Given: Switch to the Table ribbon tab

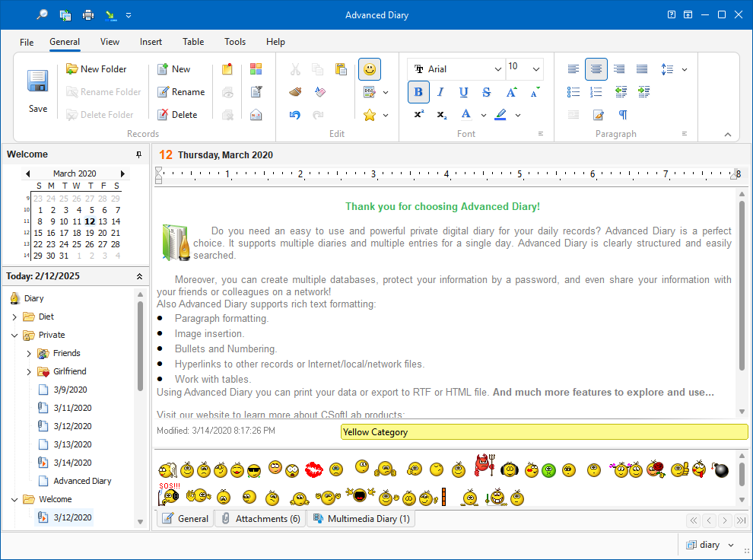Looking at the screenshot, I should 193,42.
